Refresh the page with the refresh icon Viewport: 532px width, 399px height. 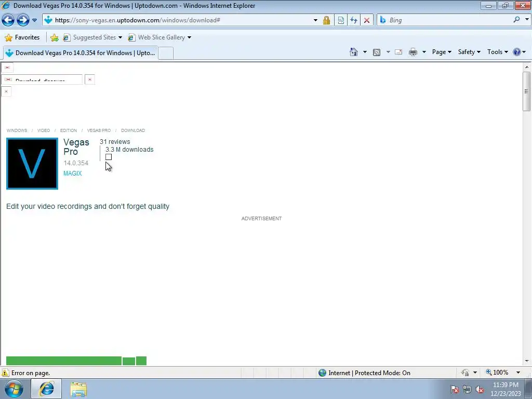[x=353, y=20]
